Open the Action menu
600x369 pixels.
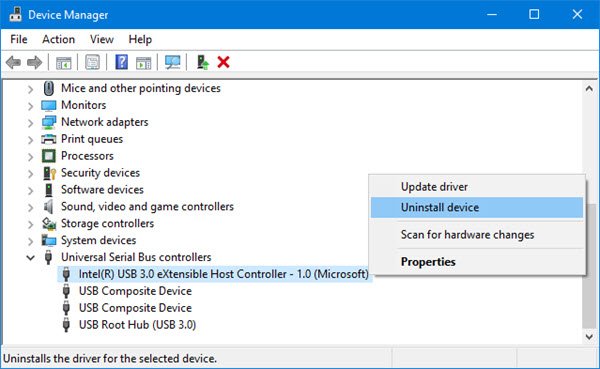(x=59, y=39)
